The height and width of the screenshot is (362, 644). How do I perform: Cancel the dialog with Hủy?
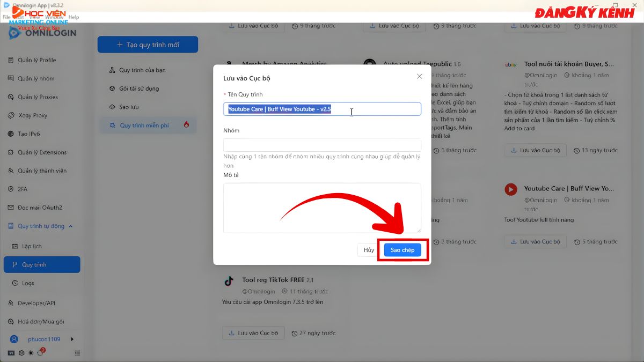[x=369, y=250]
